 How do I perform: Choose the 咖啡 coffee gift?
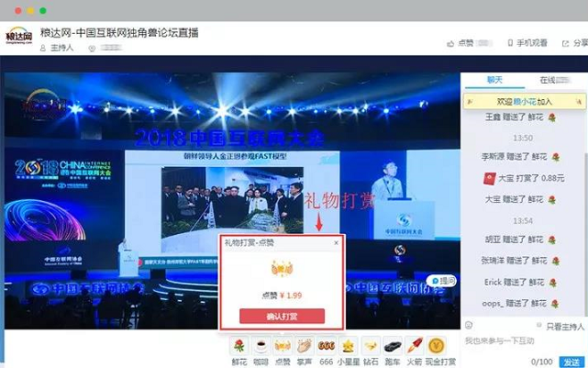tap(261, 346)
